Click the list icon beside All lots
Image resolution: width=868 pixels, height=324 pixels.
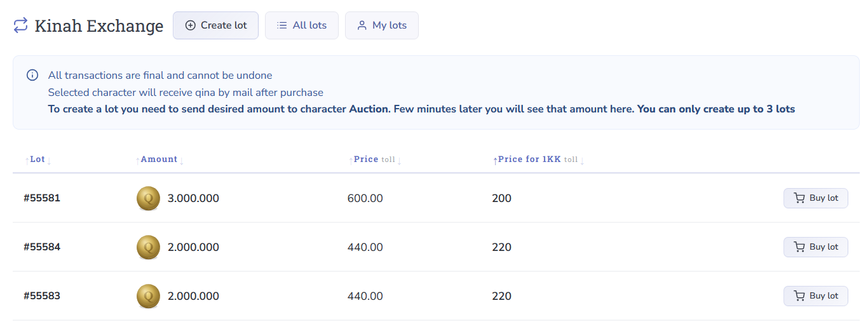(x=282, y=25)
